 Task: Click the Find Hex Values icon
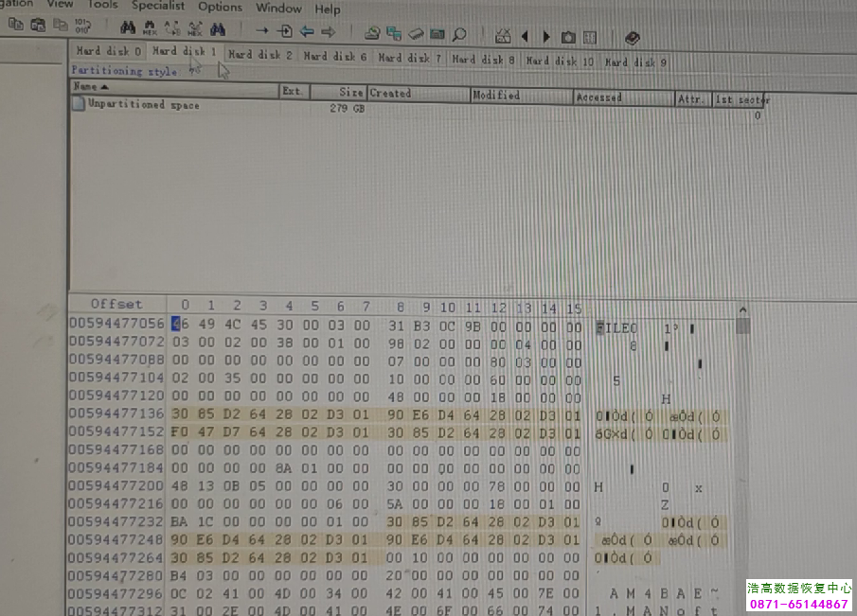149,31
